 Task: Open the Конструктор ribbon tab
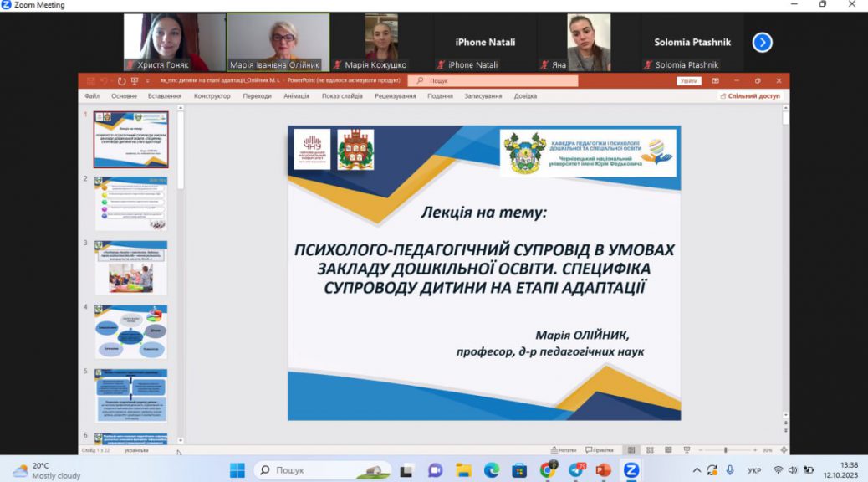point(212,96)
